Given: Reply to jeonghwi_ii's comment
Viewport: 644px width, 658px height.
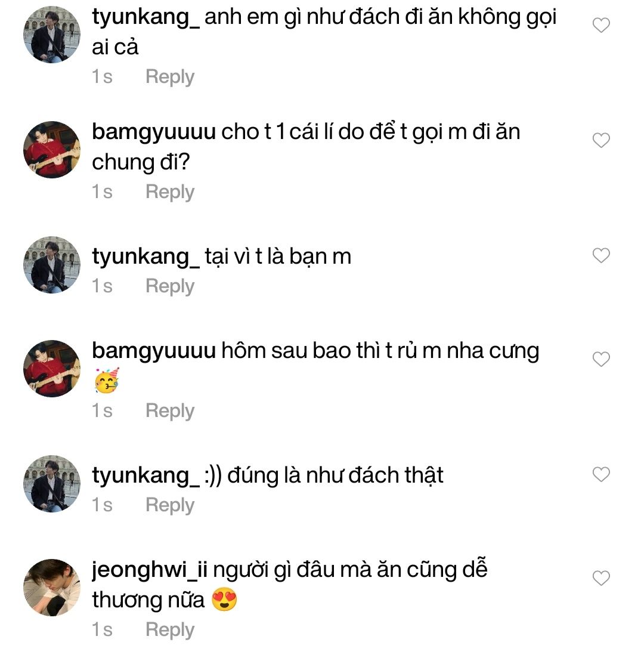Looking at the screenshot, I should (x=170, y=630).
